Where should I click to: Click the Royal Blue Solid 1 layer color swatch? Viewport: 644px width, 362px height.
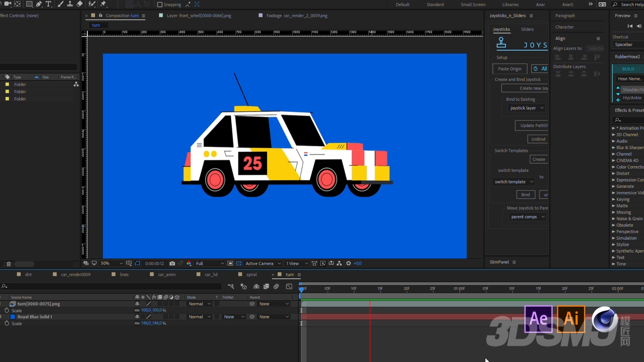pos(13,317)
